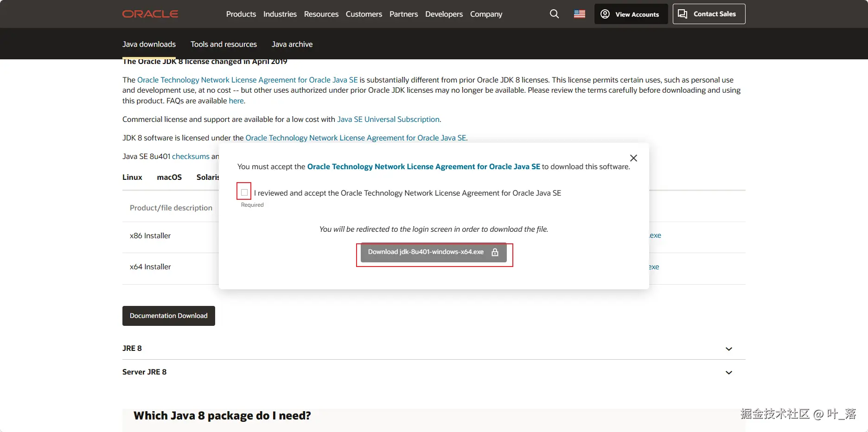The image size is (868, 432).
Task: Expand the JRE 8 section
Action: [434, 348]
